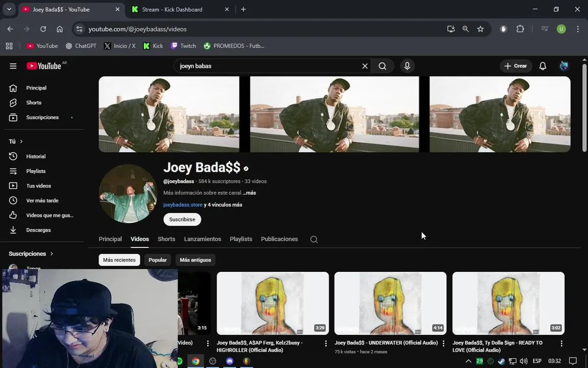Viewport: 588px width, 368px height.
Task: Open the channel Playlists tab
Action: pos(241,239)
